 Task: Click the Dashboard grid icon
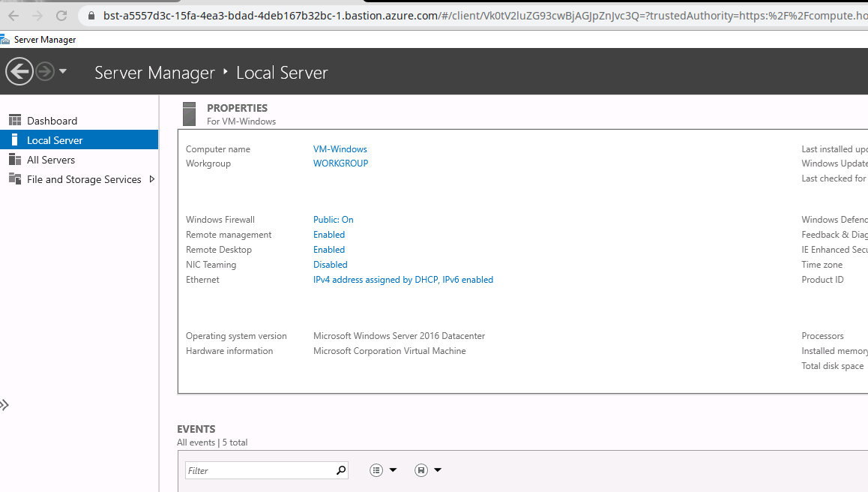tap(15, 120)
